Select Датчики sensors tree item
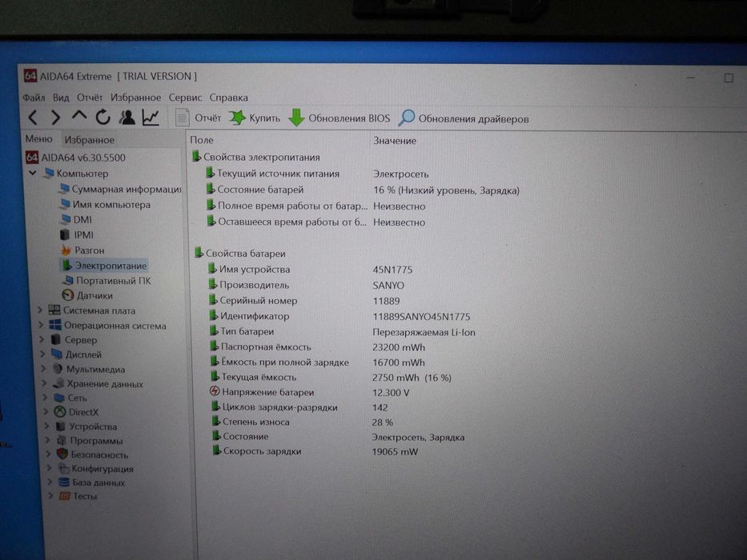Screen dimensions: 747x560 [87, 296]
